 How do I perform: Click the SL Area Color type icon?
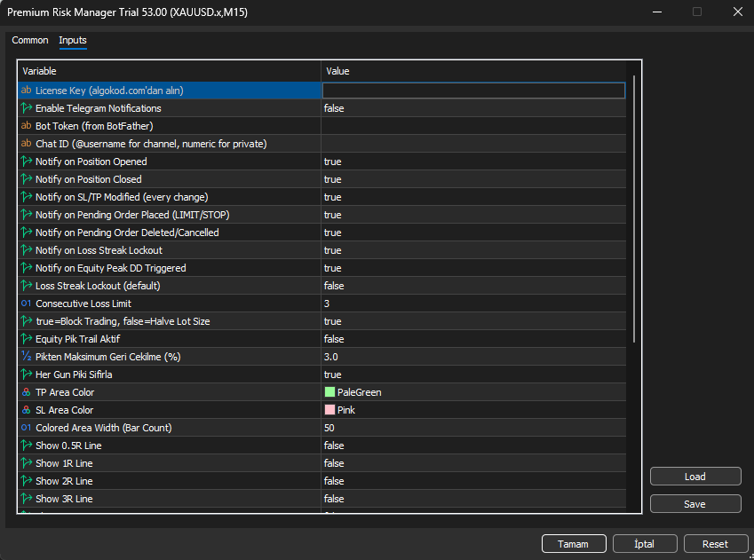click(x=27, y=410)
